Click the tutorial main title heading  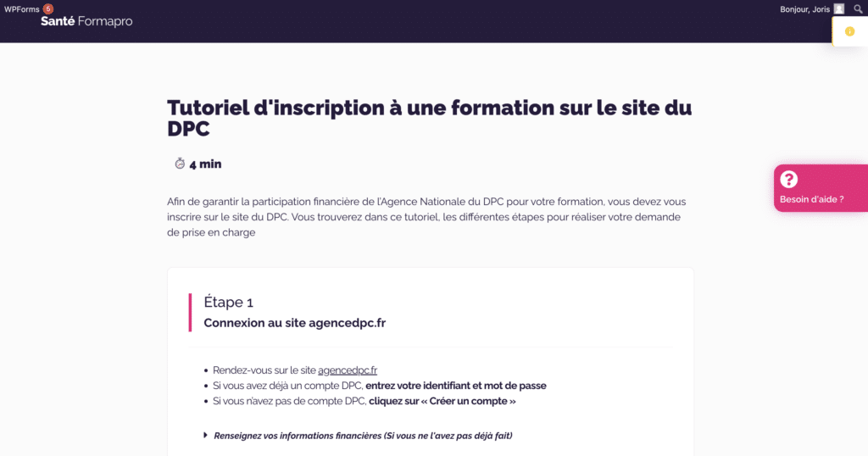[x=430, y=118]
